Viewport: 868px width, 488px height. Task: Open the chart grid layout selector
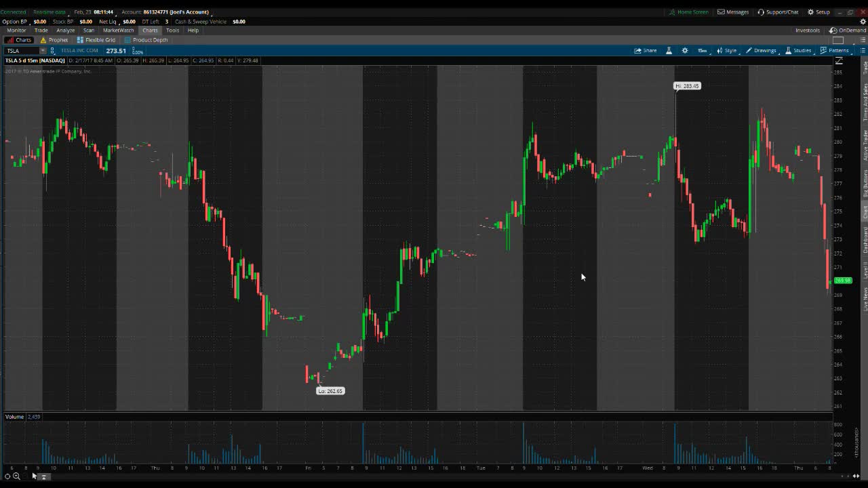coord(838,40)
